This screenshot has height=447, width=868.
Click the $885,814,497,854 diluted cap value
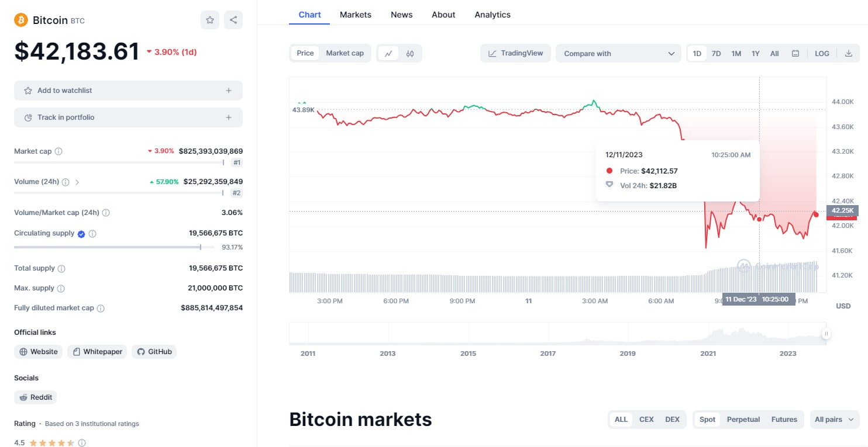(x=212, y=308)
